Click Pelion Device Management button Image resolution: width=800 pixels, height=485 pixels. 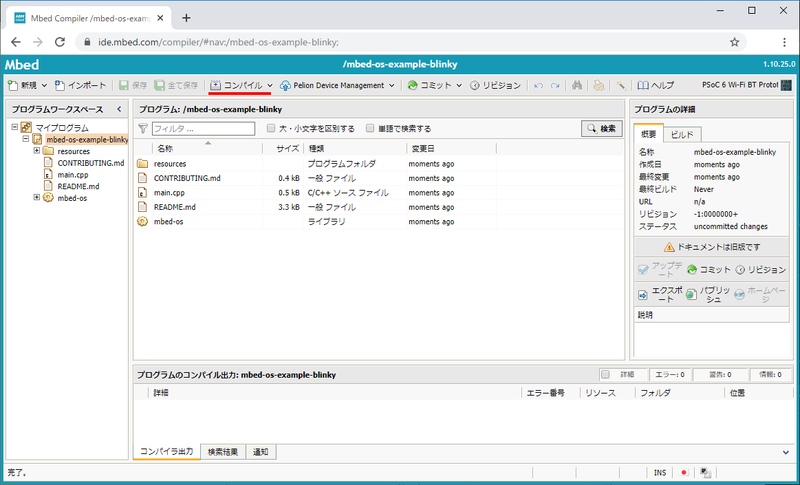coord(332,85)
